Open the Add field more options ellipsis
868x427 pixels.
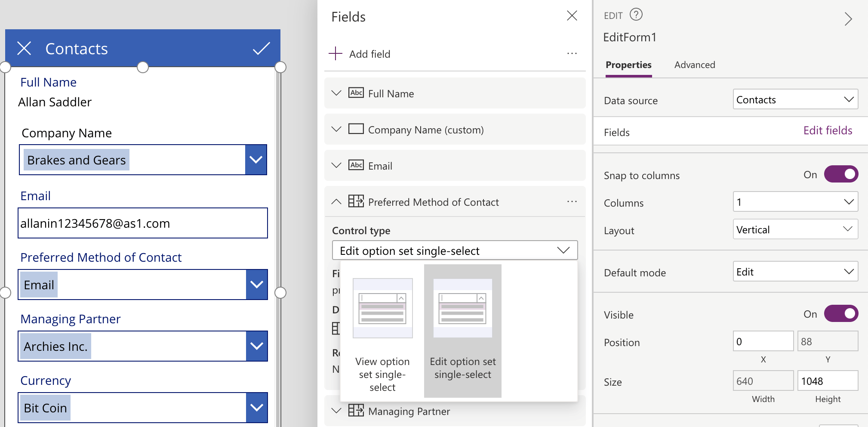(x=572, y=54)
